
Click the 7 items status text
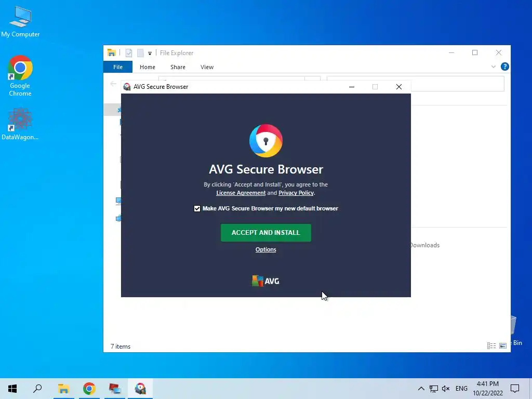coord(121,347)
